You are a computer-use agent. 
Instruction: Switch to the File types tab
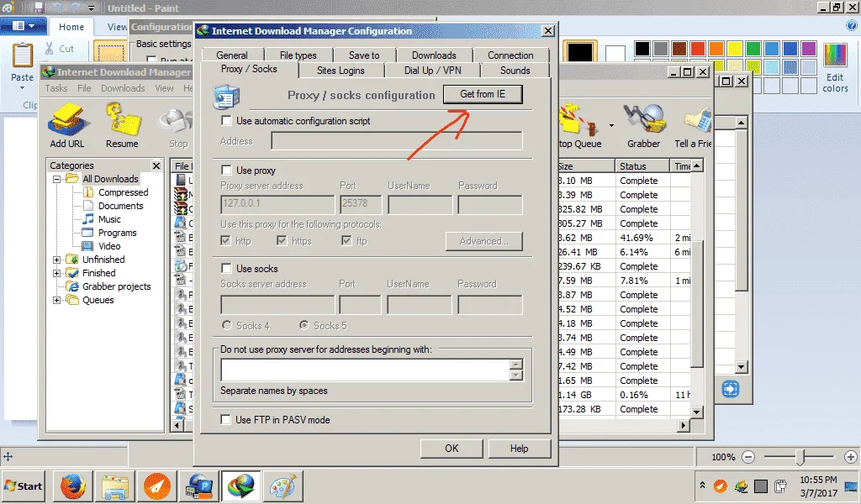click(x=298, y=55)
